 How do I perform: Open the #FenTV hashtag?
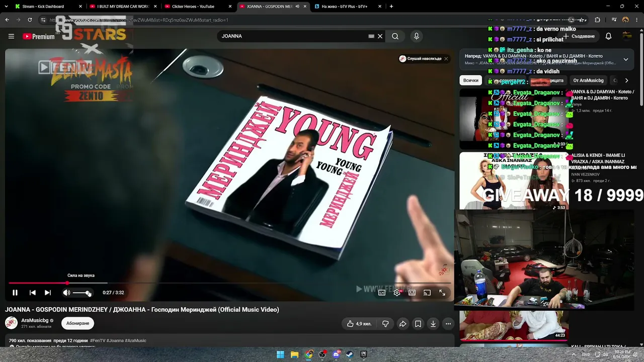tap(98, 340)
